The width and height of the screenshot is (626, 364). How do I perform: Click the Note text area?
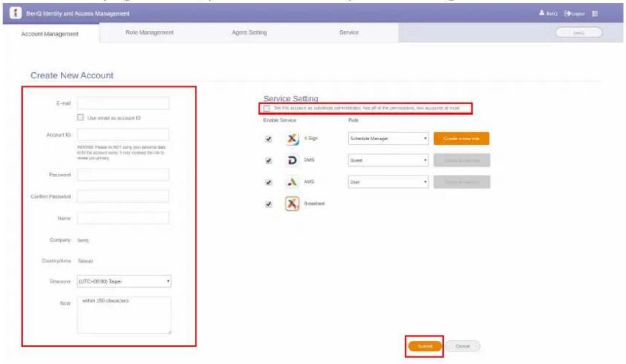tap(124, 315)
